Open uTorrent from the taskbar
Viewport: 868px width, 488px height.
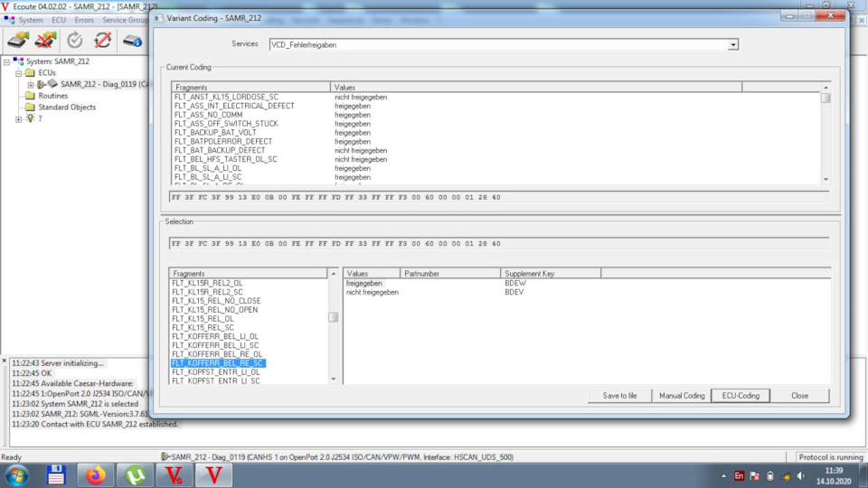pyautogui.click(x=135, y=475)
